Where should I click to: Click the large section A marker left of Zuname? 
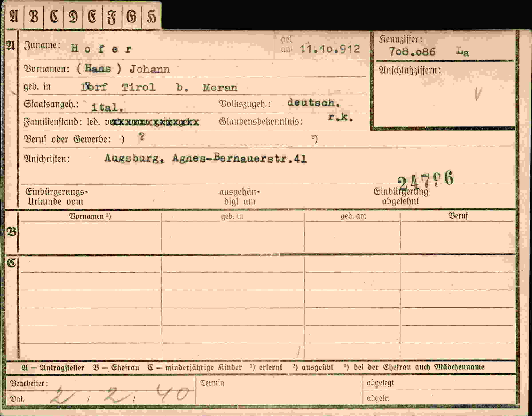click(x=10, y=45)
